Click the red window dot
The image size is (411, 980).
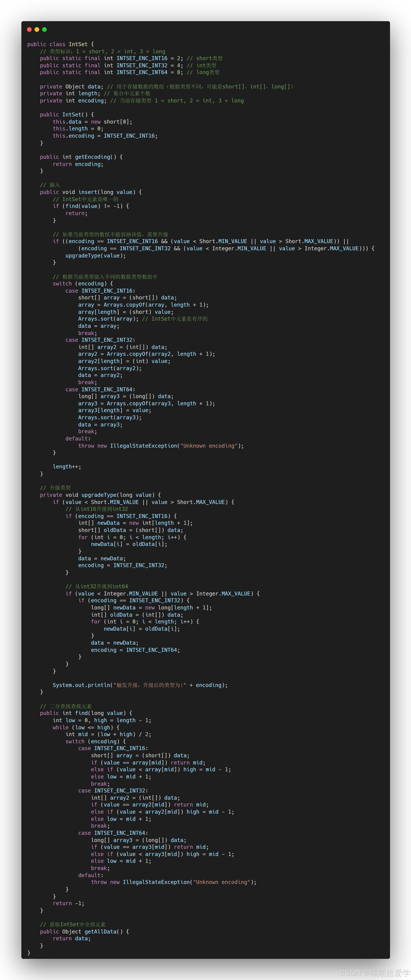pos(29,29)
